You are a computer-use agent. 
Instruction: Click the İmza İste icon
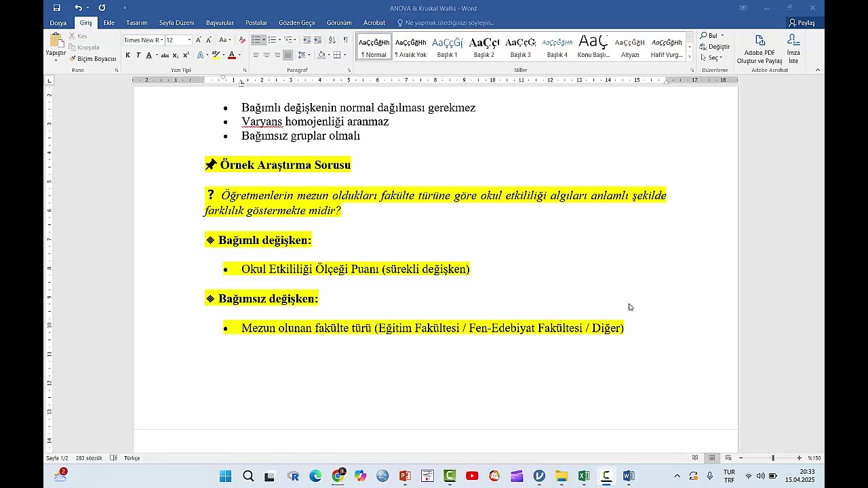pyautogui.click(x=793, y=49)
